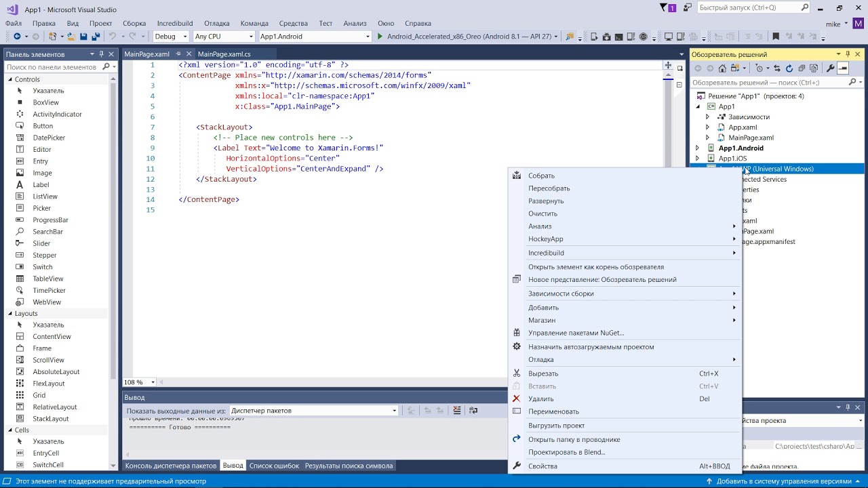Choose 'Выгрузить проект' in context menu
The image size is (868, 488).
coord(624,425)
